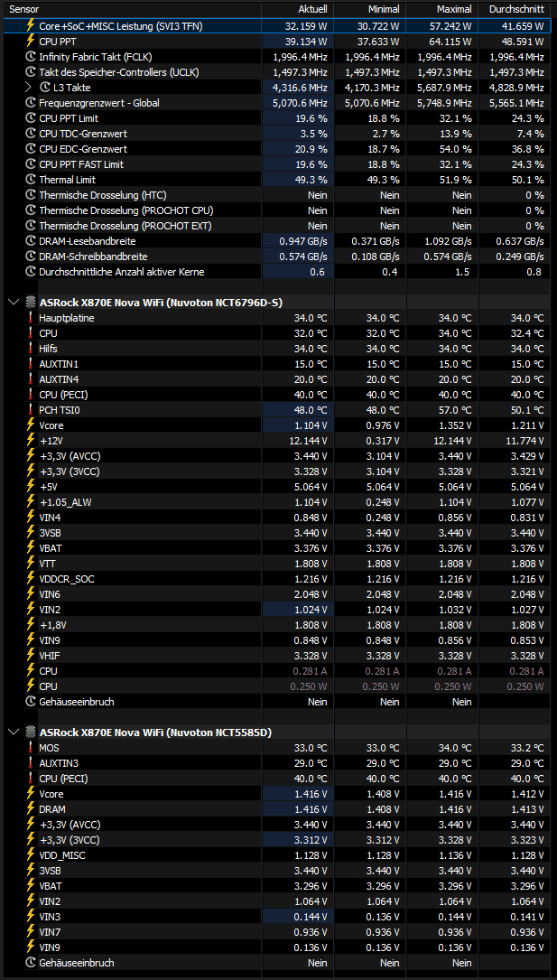Click the Maximal column header

(454, 9)
